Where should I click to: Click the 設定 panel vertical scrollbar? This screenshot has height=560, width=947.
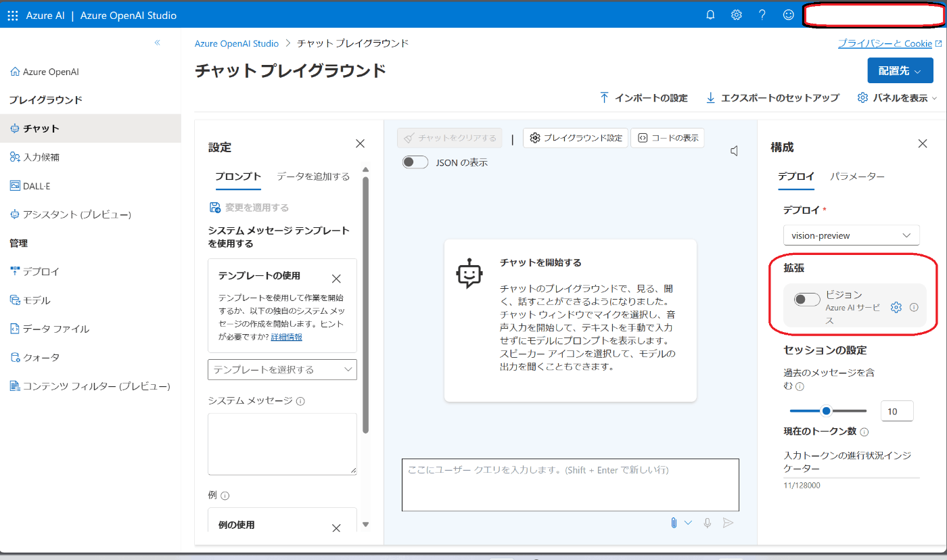pos(366,304)
